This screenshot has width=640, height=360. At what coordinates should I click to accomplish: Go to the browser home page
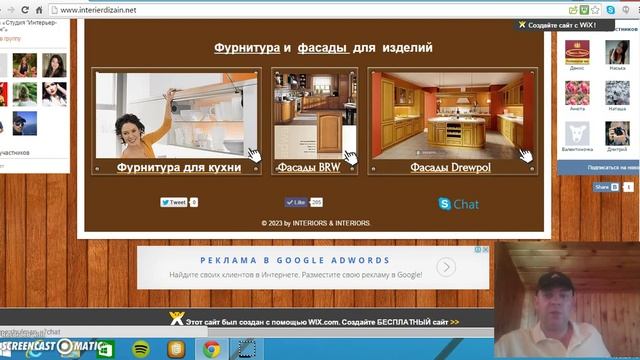[39, 10]
